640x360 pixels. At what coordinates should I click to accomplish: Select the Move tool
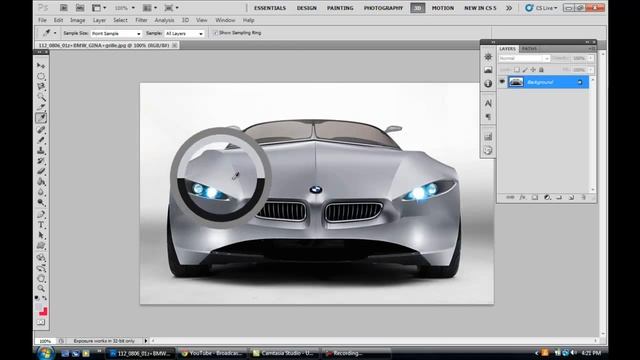(x=41, y=66)
